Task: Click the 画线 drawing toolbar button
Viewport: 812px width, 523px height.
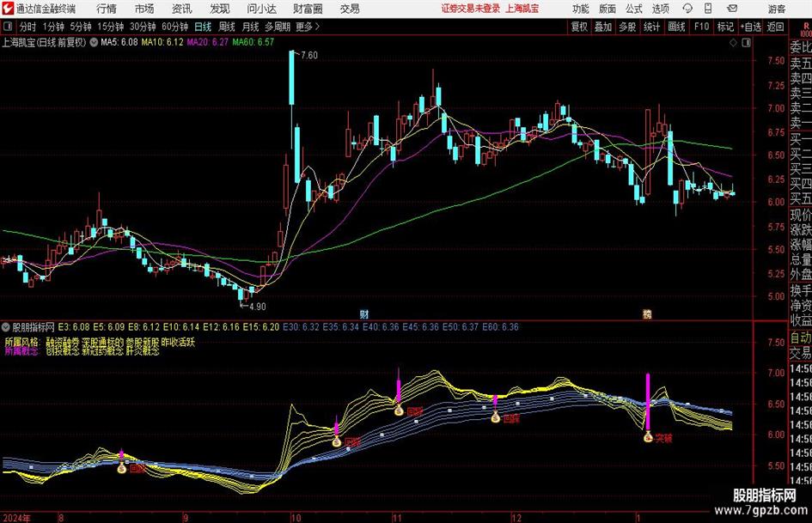Action: (676, 27)
